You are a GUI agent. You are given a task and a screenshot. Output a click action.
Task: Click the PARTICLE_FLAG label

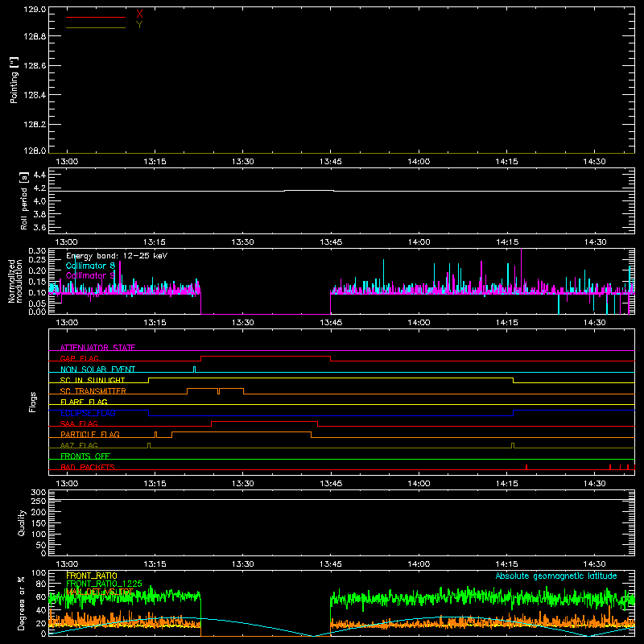[x=90, y=434]
